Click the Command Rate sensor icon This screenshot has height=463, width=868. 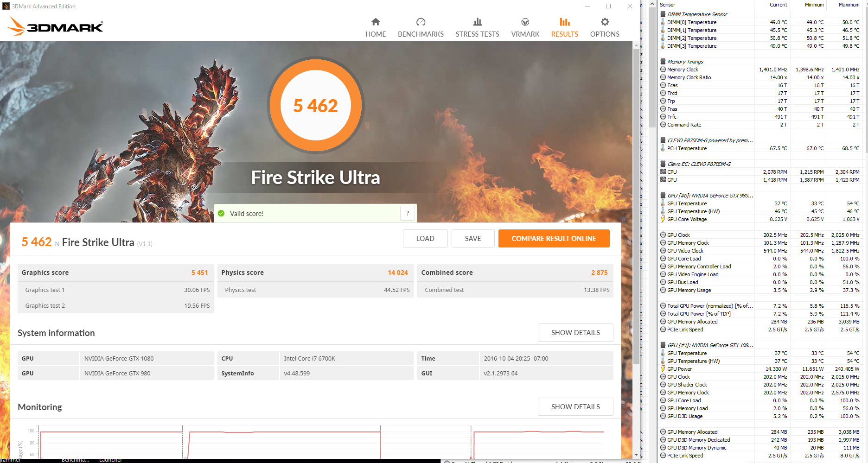coord(663,125)
